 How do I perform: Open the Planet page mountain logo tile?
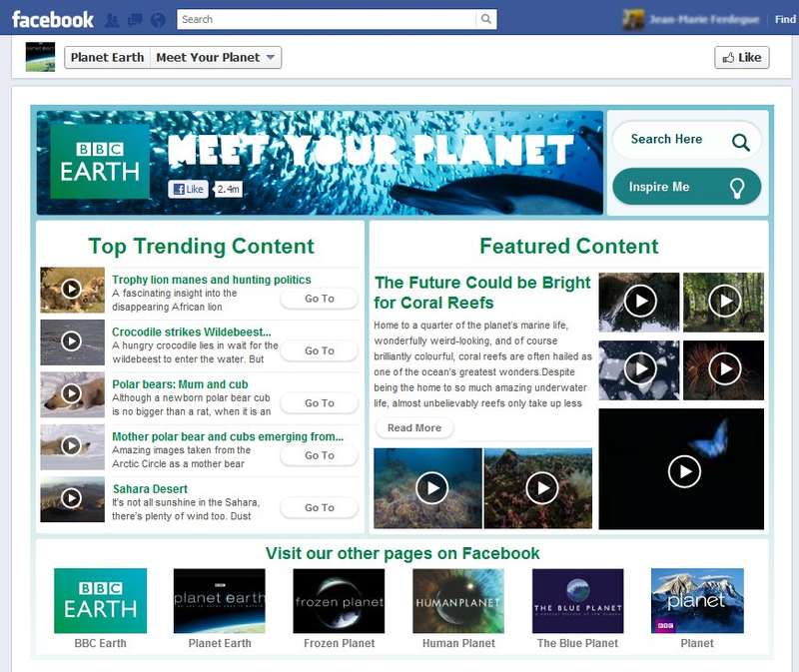point(697,601)
